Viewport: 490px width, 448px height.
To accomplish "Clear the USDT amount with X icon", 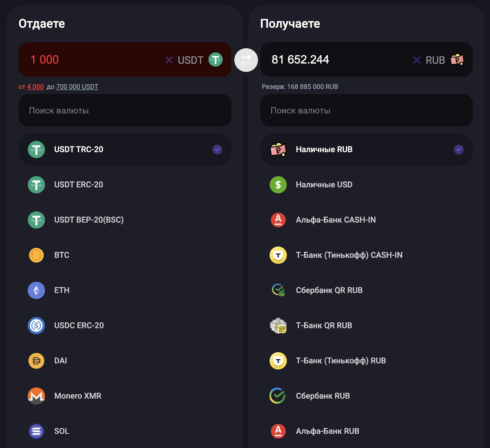I will (169, 60).
